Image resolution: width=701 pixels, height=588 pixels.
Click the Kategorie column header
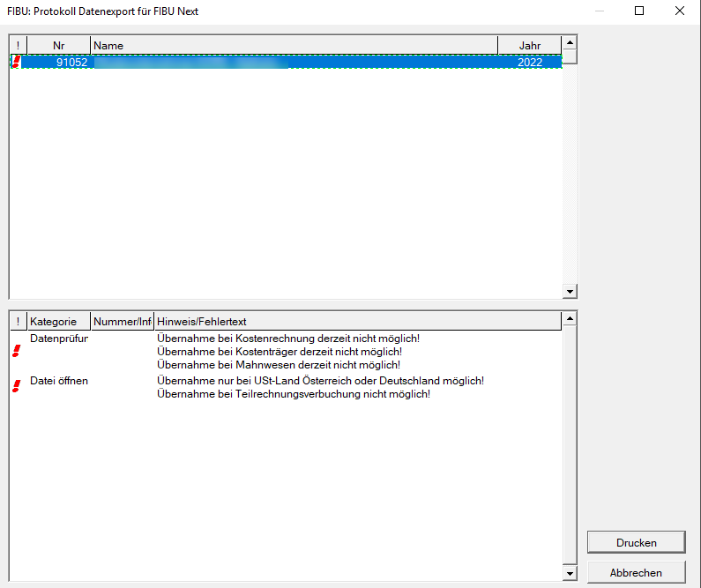coord(59,322)
